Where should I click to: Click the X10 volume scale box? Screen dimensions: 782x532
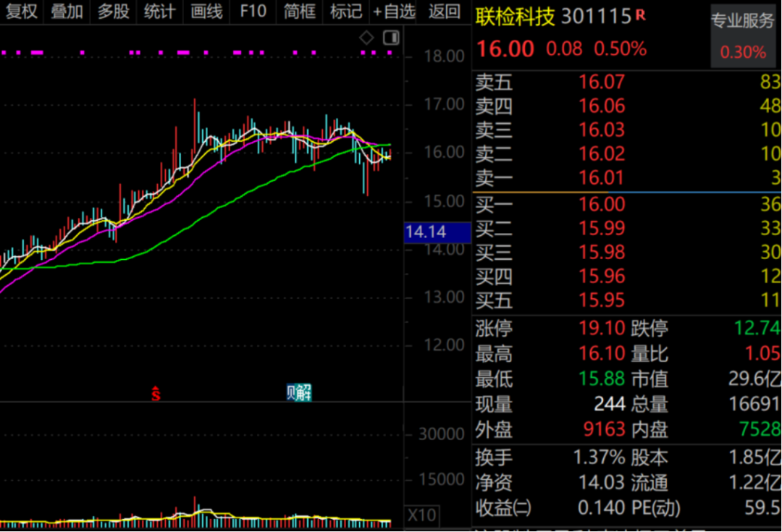tap(422, 515)
